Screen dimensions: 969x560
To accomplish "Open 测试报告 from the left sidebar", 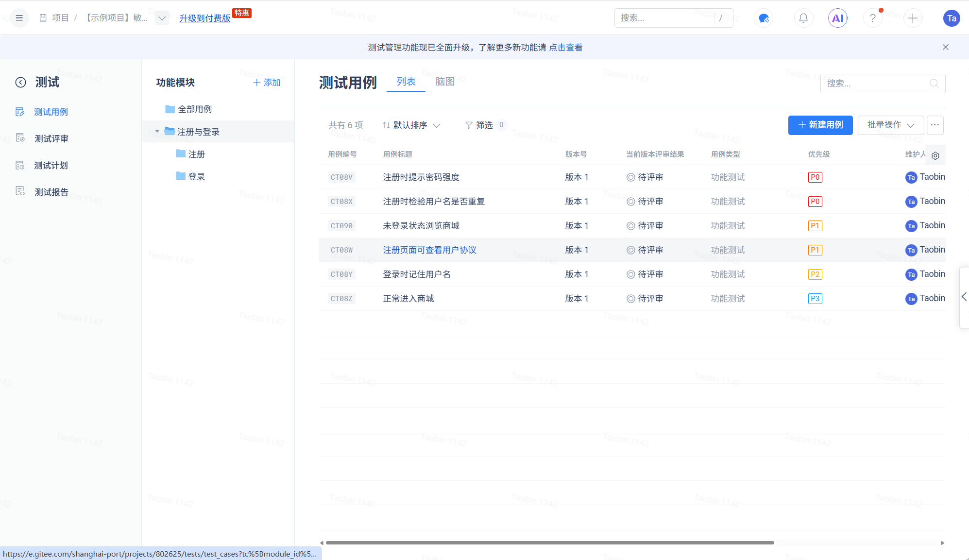I will [x=51, y=192].
